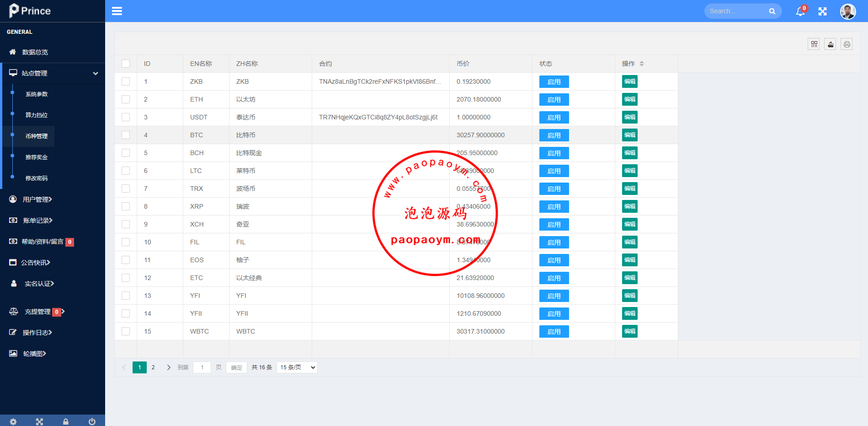Click the power logout icon in sidebar footer
The width and height of the screenshot is (868, 426).
pyautogui.click(x=92, y=421)
